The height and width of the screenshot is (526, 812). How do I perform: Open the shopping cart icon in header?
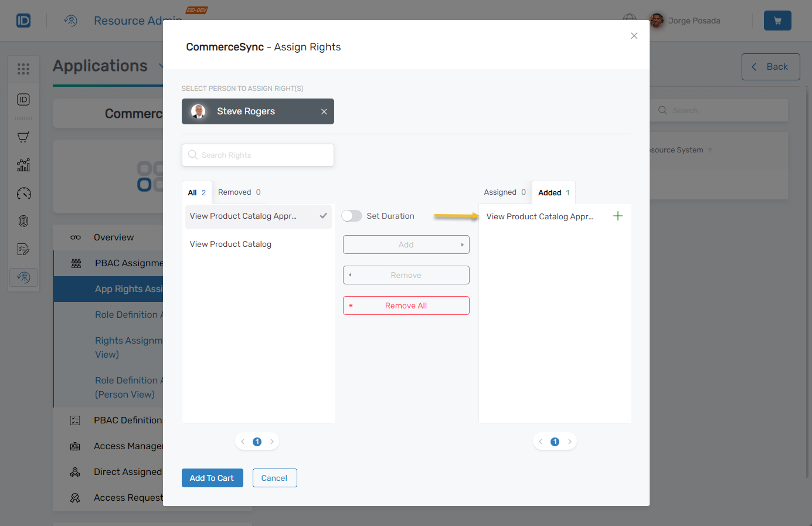[777, 21]
